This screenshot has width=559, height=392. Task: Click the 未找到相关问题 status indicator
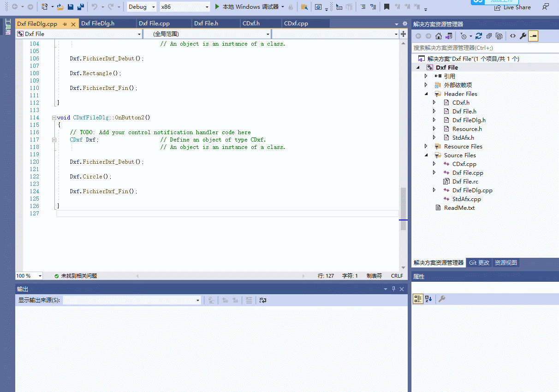click(76, 276)
